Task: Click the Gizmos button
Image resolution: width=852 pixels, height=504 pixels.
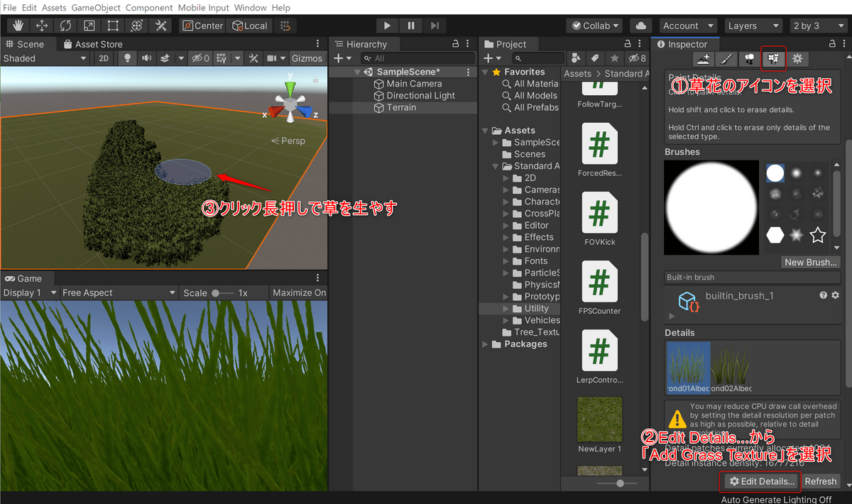Action: click(307, 58)
